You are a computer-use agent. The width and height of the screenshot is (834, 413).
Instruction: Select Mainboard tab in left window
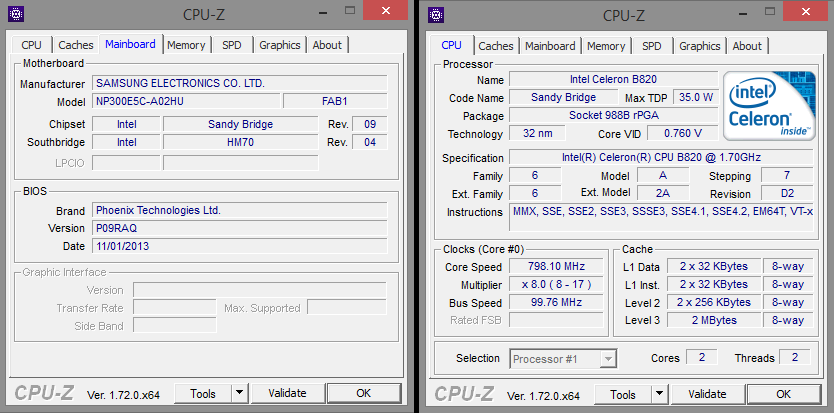130,44
